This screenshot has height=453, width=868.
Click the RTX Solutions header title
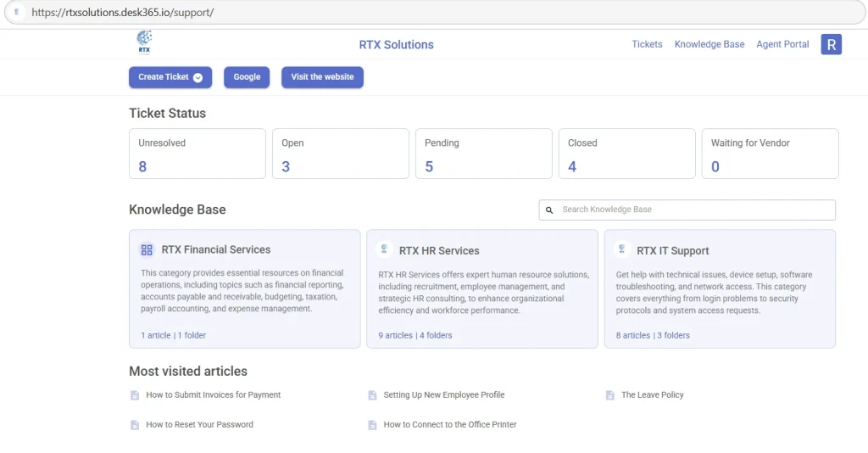(397, 45)
